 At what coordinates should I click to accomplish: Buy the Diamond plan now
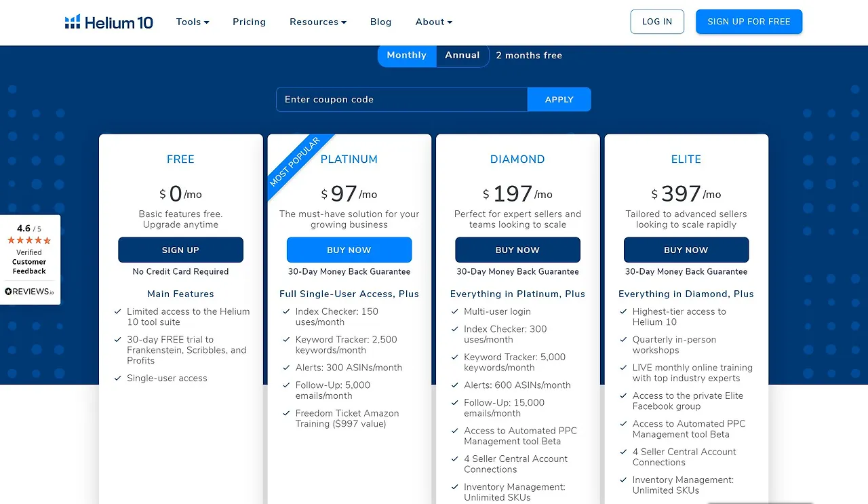coord(517,250)
